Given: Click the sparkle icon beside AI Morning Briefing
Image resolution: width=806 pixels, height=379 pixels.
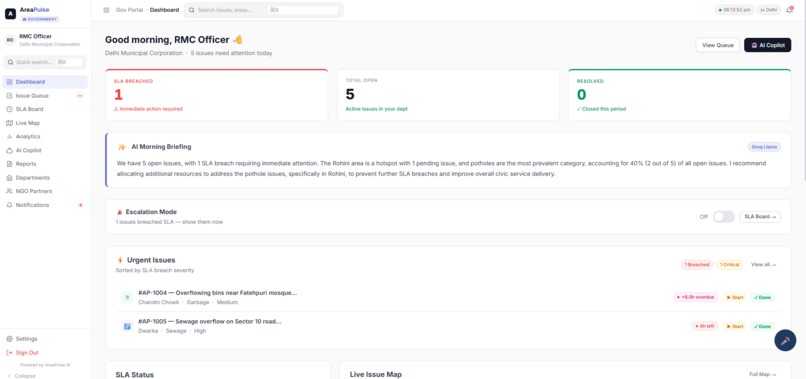Looking at the screenshot, I should 122,147.
